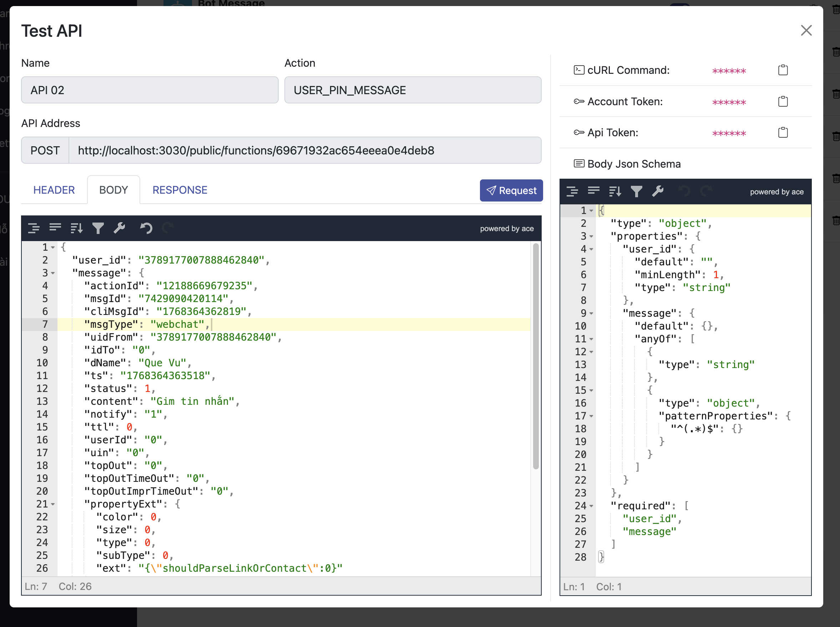Image resolution: width=840 pixels, height=627 pixels.
Task: Close the Test API dialog
Action: [x=806, y=30]
